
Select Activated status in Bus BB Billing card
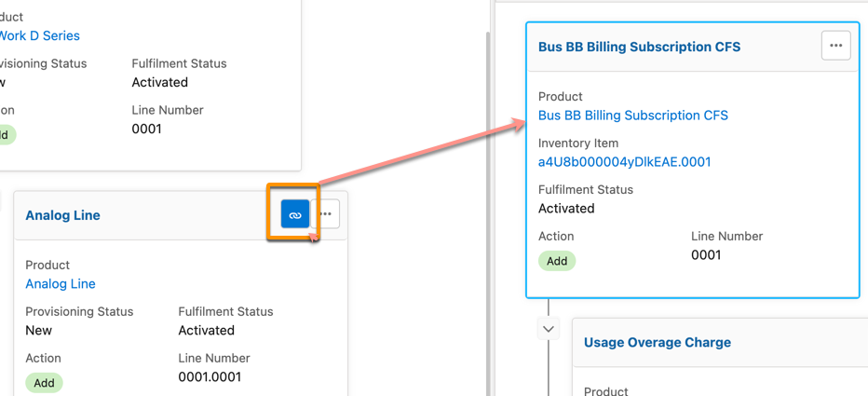(566, 208)
